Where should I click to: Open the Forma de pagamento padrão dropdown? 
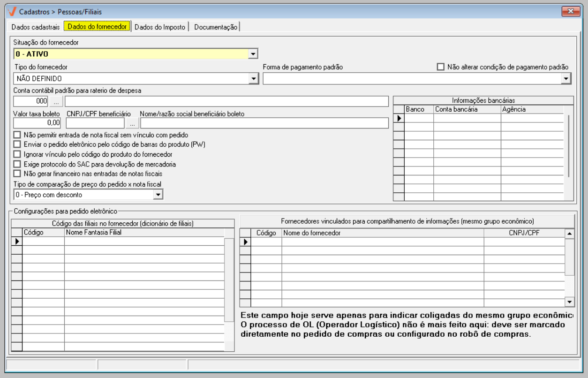[x=567, y=78]
